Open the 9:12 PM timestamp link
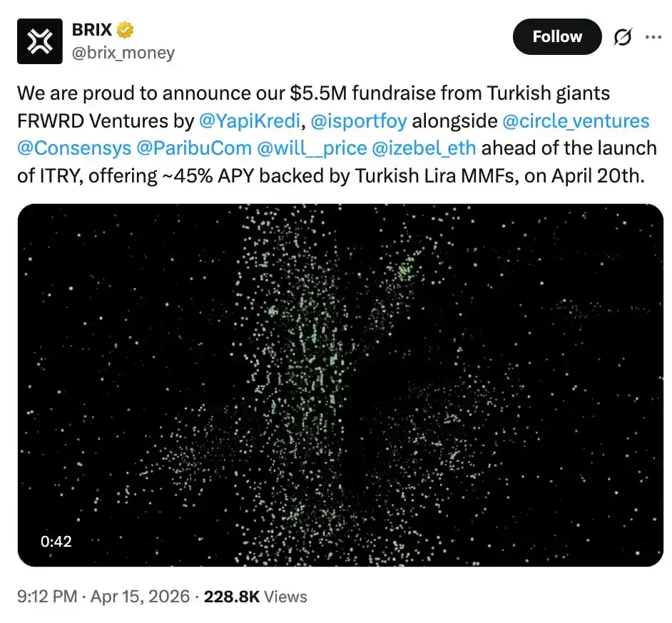Screen dimensions: 672x623 click(x=46, y=596)
